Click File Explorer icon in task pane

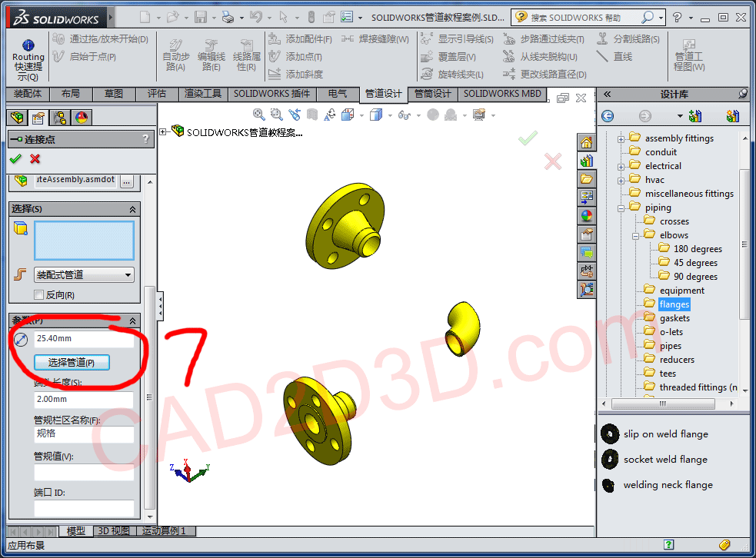[x=586, y=179]
